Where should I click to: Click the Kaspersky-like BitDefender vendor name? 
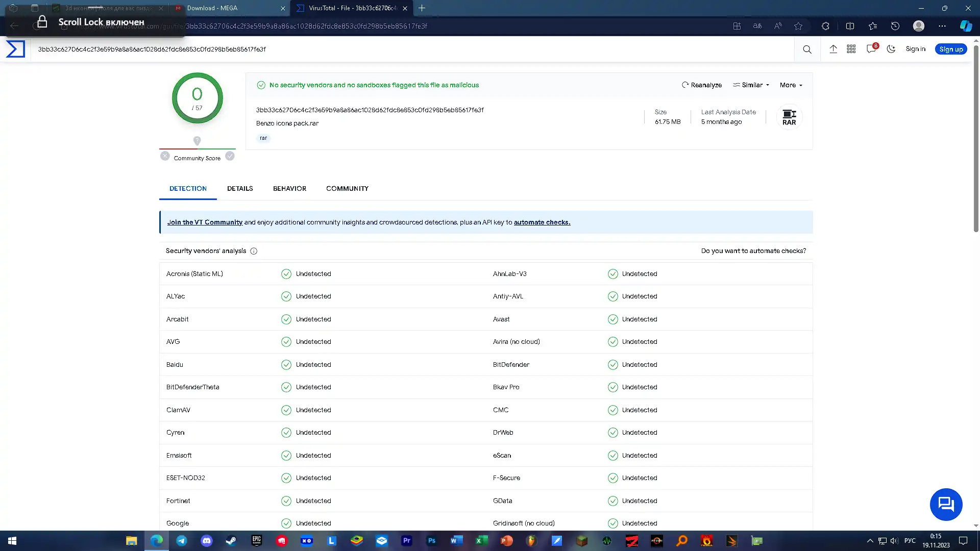coord(511,365)
